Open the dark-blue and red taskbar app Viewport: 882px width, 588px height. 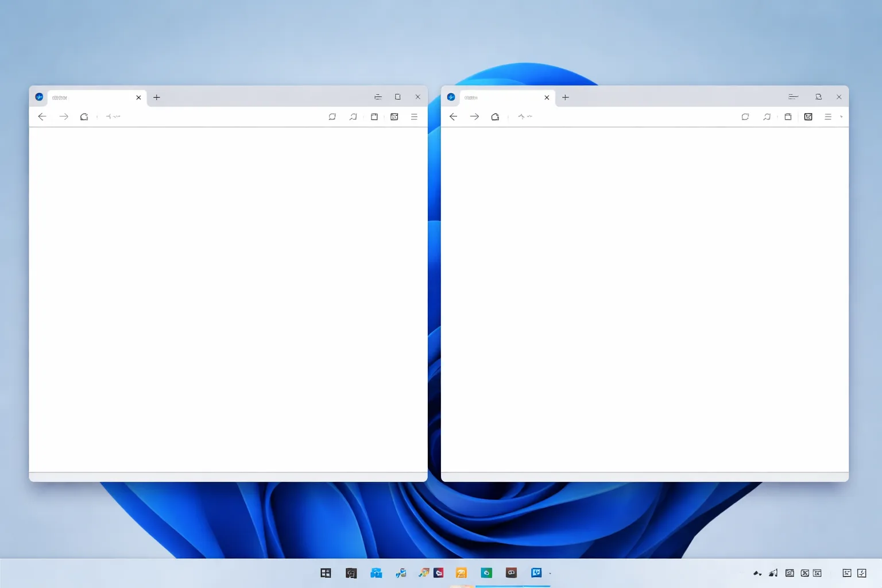click(x=439, y=573)
